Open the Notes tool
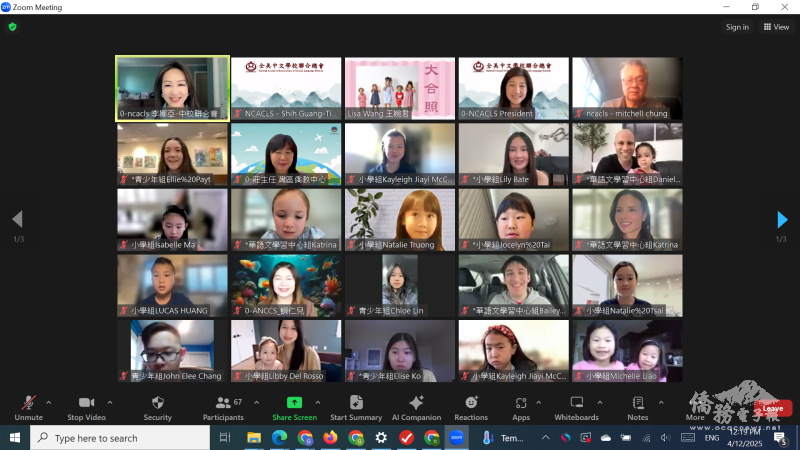This screenshot has height=450, width=800. (637, 406)
